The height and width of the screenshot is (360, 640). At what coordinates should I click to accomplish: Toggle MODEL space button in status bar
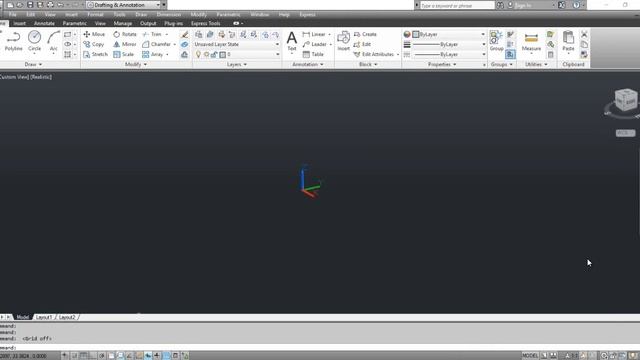tap(530, 356)
